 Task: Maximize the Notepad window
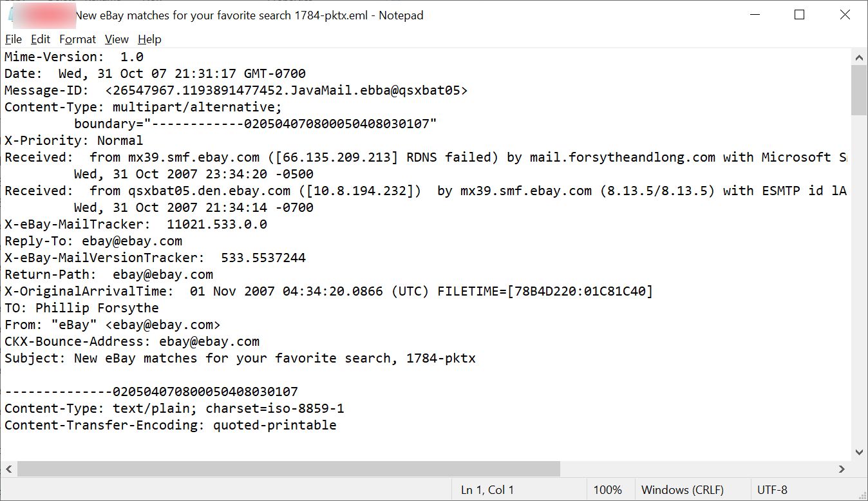point(799,15)
